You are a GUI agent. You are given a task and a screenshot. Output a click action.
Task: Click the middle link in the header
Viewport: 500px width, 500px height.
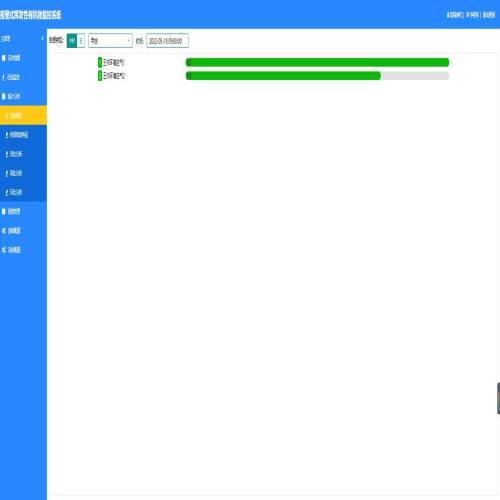tap(472, 15)
